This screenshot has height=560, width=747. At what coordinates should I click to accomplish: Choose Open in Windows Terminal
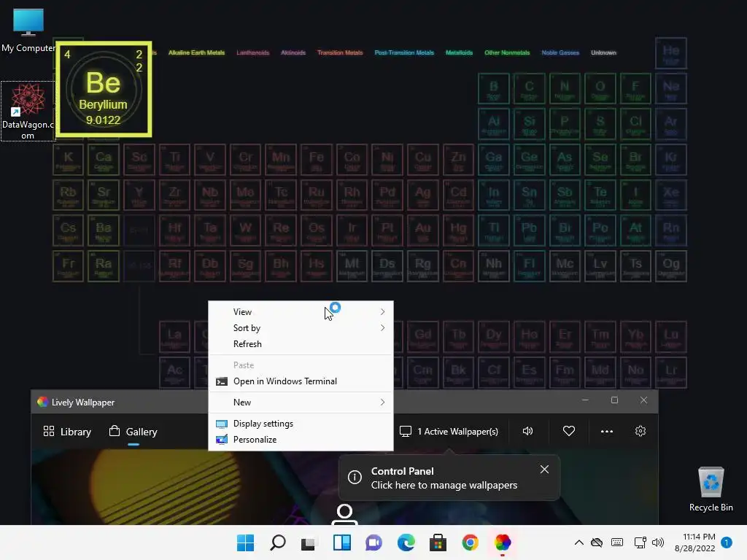tap(301, 381)
